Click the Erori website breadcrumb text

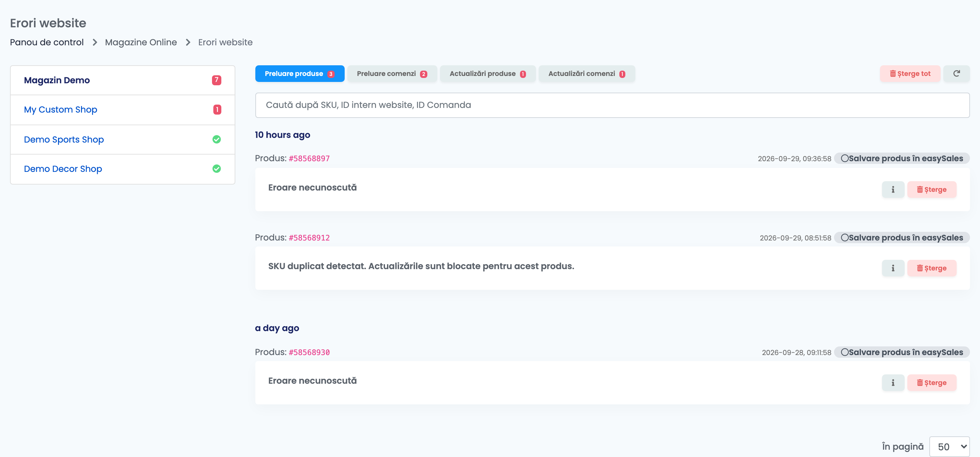coord(225,42)
